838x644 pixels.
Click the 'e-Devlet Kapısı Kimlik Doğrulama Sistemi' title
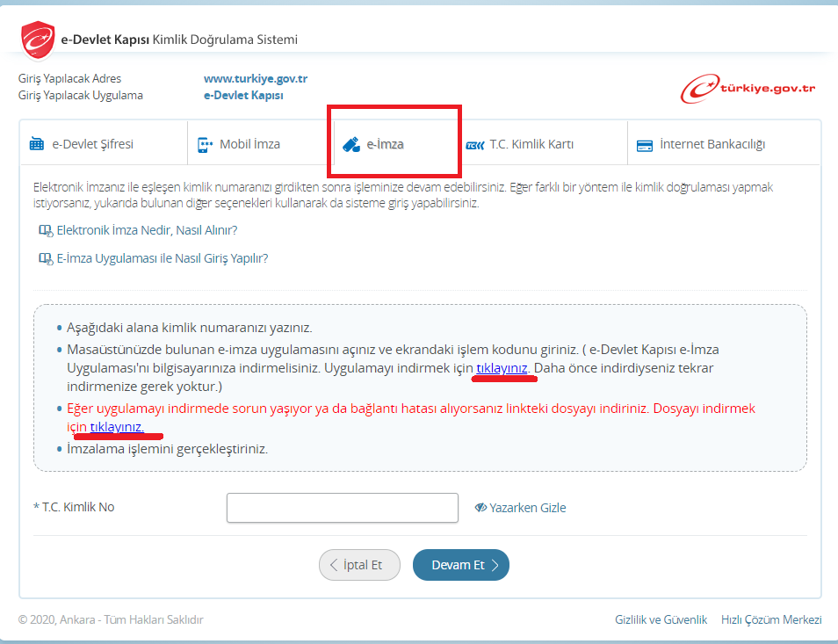point(179,40)
